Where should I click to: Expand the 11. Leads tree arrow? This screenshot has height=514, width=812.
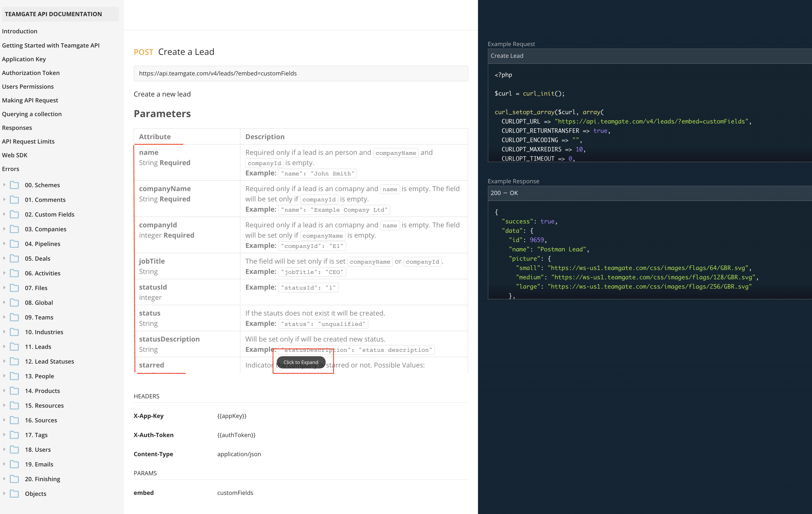[x=4, y=346]
